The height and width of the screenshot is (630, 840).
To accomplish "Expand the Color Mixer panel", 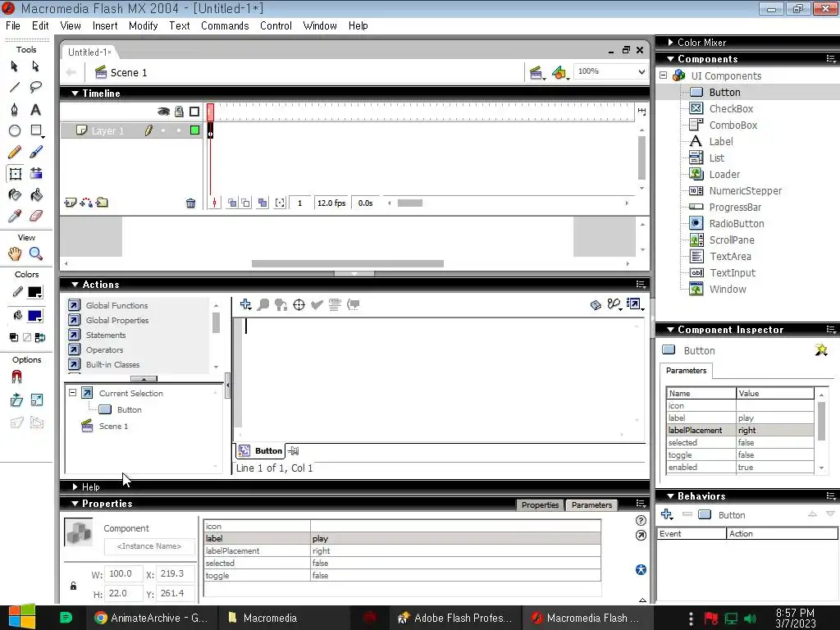I will pos(671,43).
